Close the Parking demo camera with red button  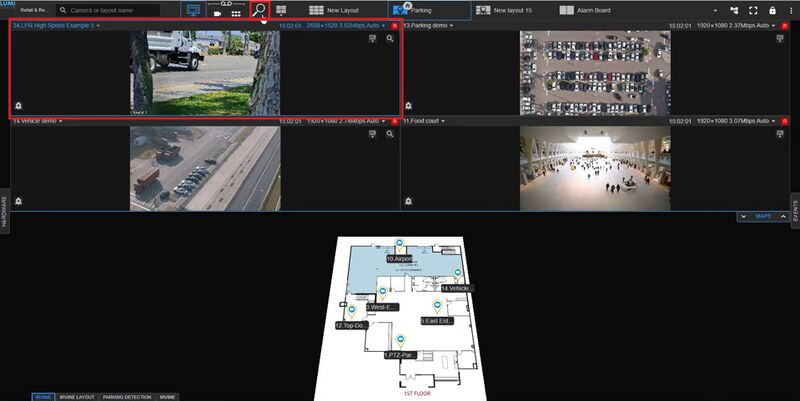coord(785,25)
